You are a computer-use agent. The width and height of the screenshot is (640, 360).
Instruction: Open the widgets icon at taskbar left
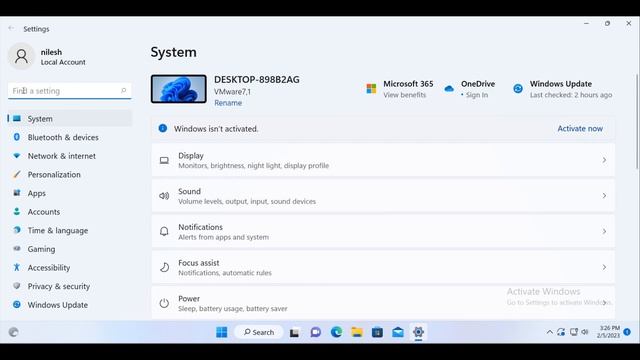click(x=13, y=332)
